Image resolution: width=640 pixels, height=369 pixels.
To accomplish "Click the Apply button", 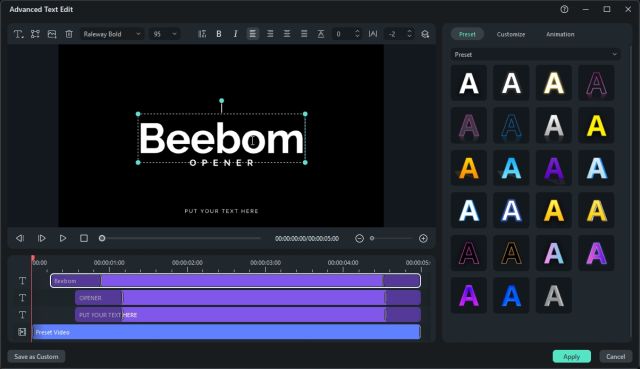I will point(571,356).
